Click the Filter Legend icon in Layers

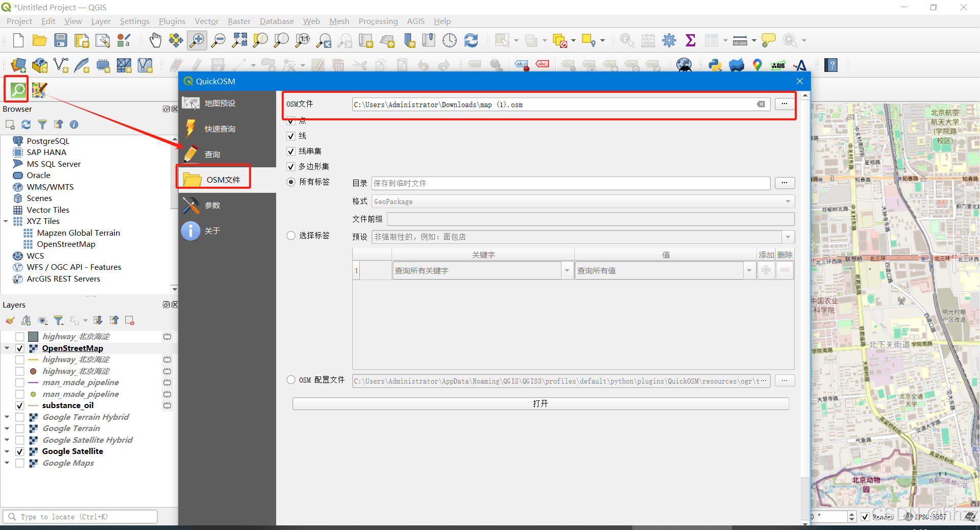click(59, 320)
